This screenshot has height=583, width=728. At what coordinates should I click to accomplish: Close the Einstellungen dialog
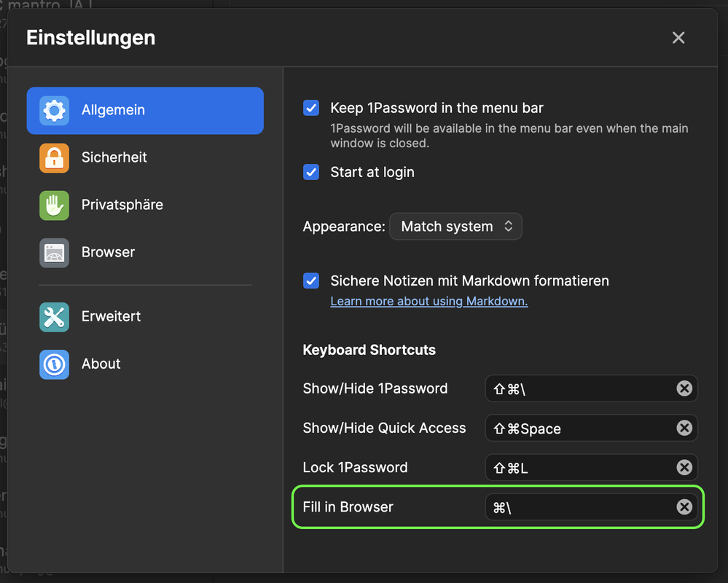click(678, 38)
